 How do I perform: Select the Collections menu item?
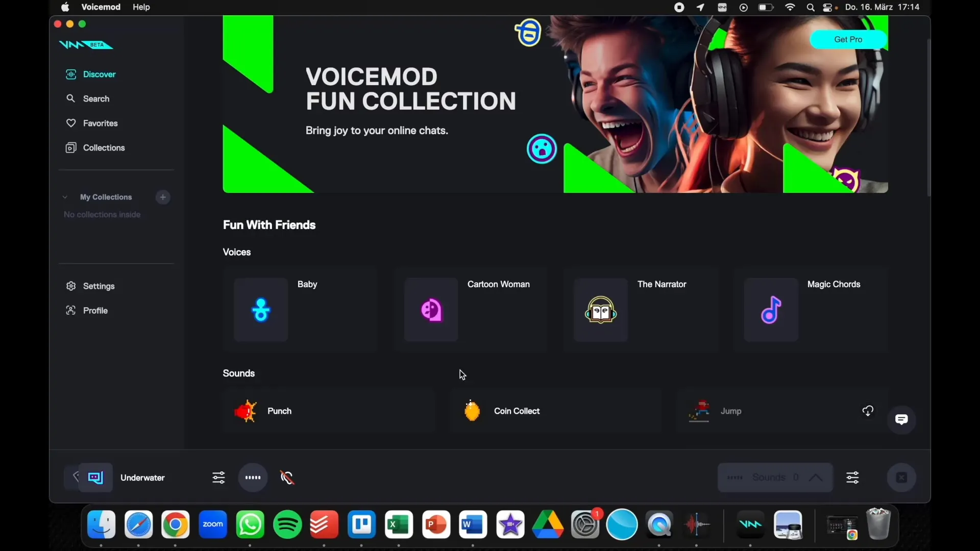tap(104, 147)
